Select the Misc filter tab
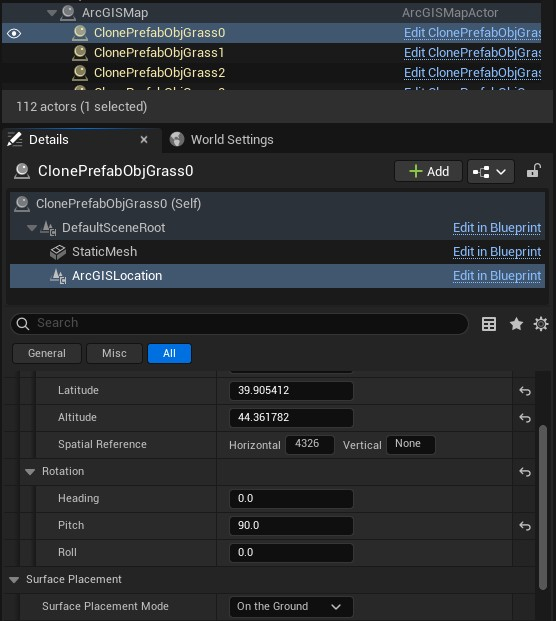 tap(114, 353)
